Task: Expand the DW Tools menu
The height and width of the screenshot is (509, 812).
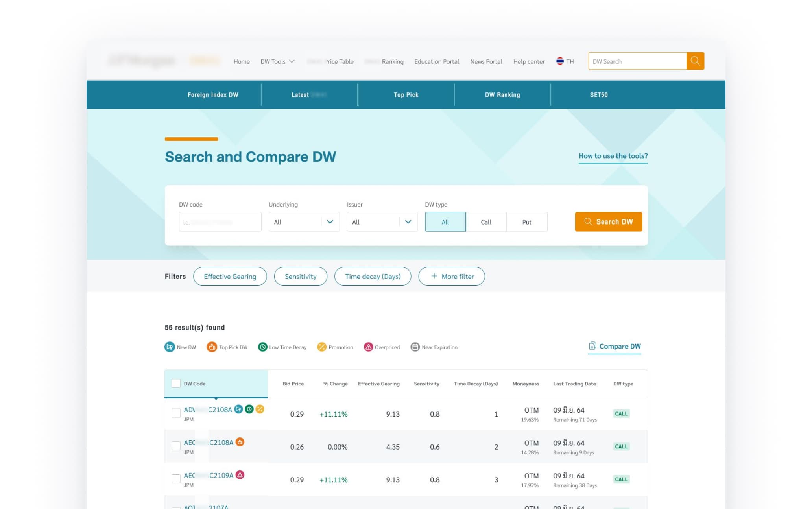Action: click(x=277, y=61)
